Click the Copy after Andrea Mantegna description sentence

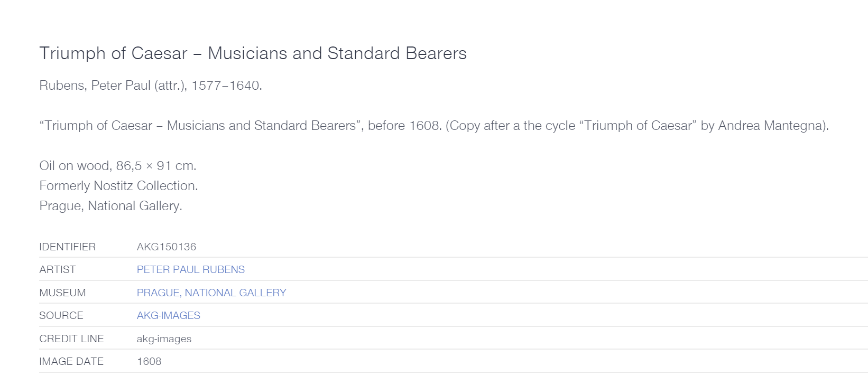[637, 126]
